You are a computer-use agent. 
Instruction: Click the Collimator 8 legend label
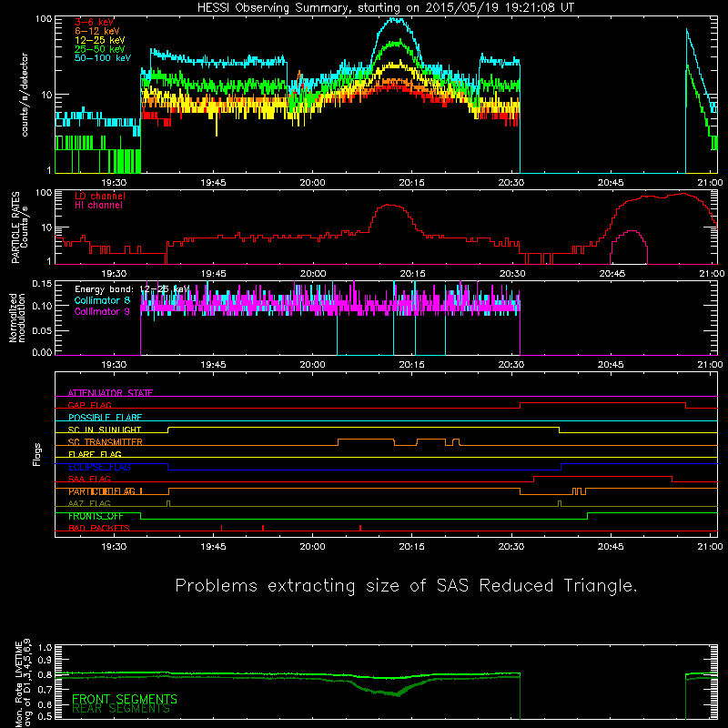point(102,300)
